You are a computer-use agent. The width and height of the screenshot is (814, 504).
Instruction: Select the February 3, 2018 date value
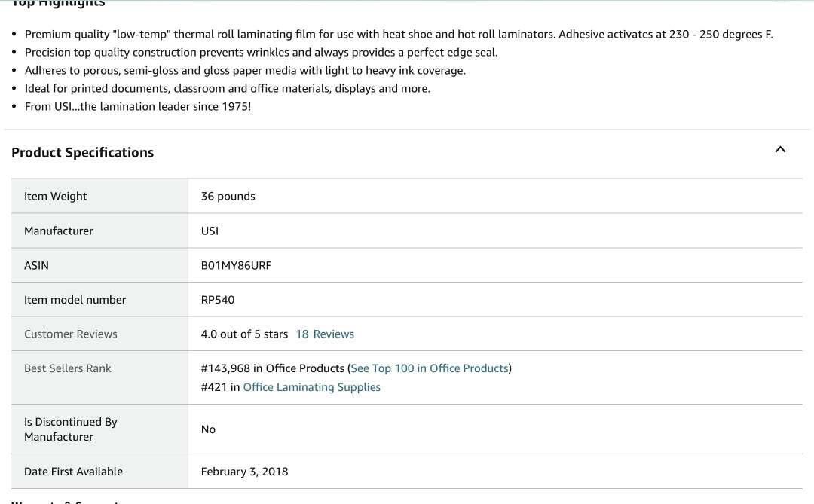tap(244, 472)
